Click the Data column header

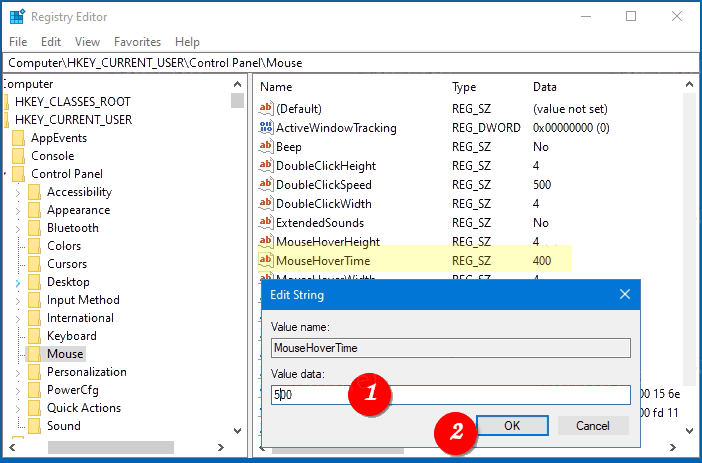tap(544, 87)
